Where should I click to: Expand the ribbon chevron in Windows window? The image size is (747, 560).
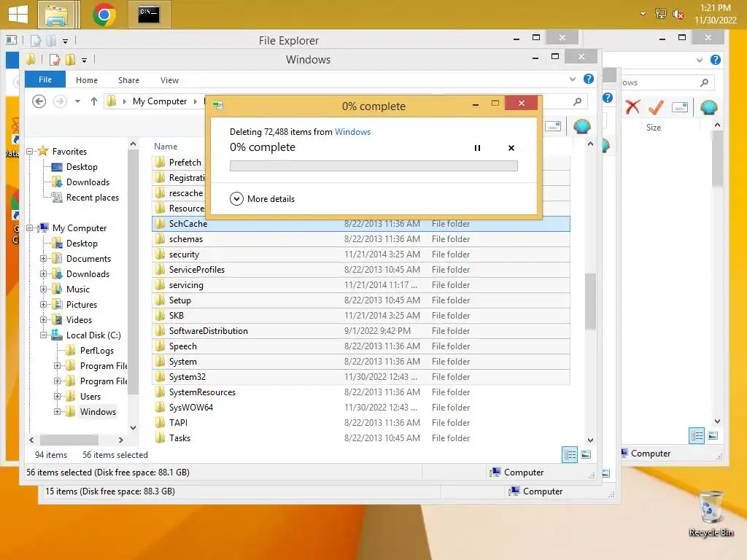[x=573, y=79]
